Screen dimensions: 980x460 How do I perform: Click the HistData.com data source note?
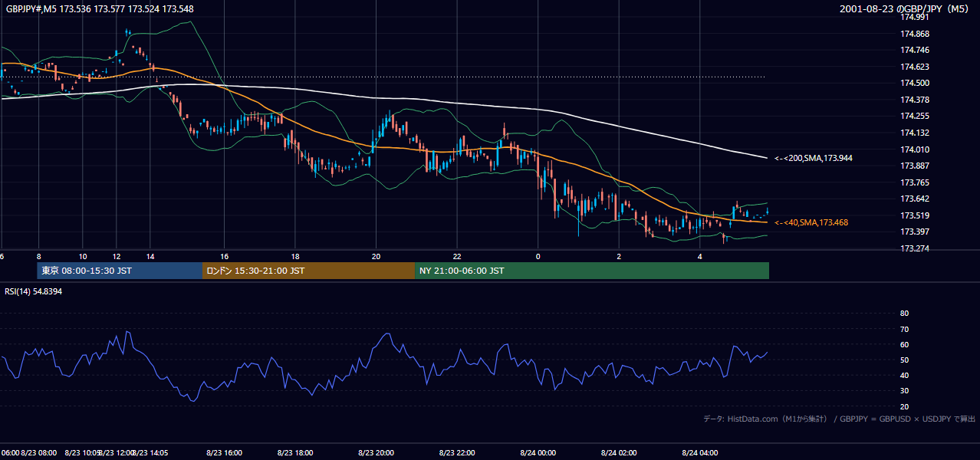point(840,419)
